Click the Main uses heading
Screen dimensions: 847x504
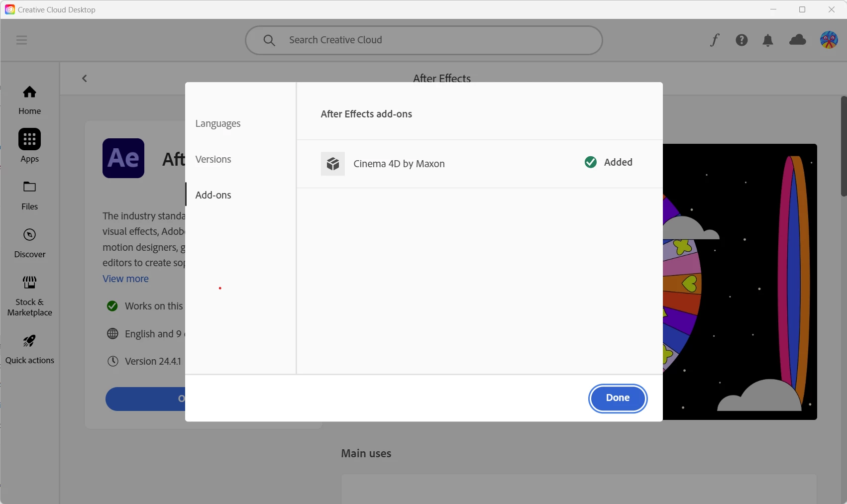coord(366,453)
